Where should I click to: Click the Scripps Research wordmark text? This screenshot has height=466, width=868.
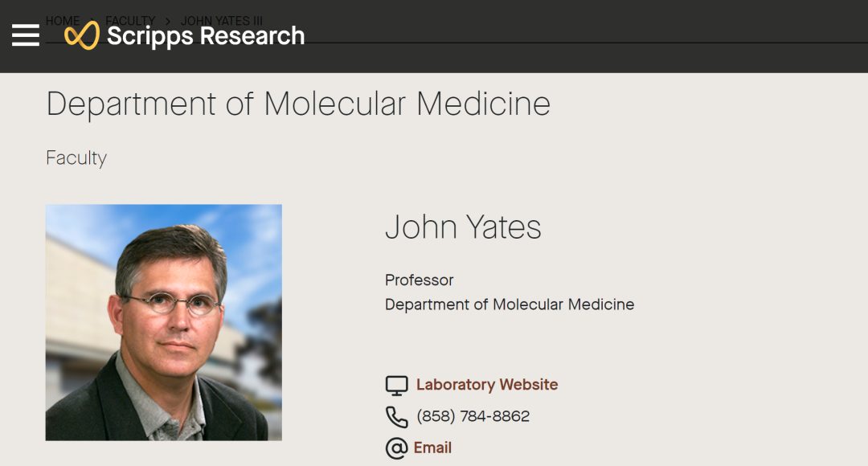coord(206,36)
